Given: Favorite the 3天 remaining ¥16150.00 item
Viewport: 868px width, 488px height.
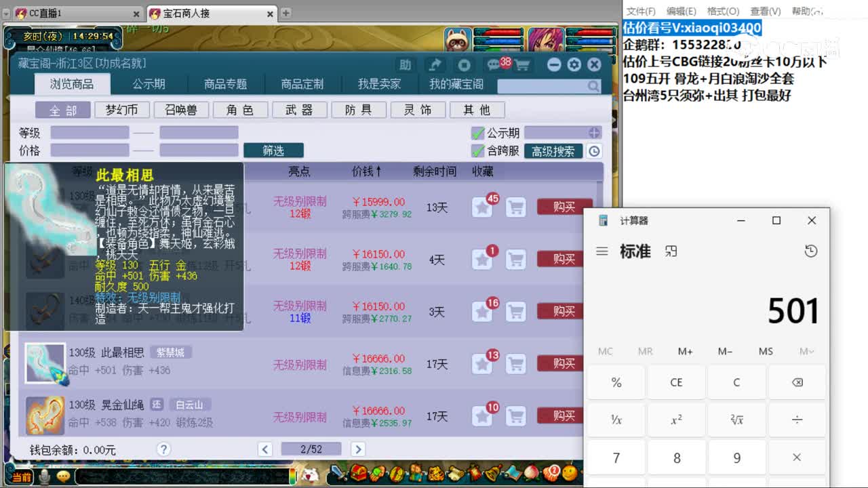Looking at the screenshot, I should (482, 311).
